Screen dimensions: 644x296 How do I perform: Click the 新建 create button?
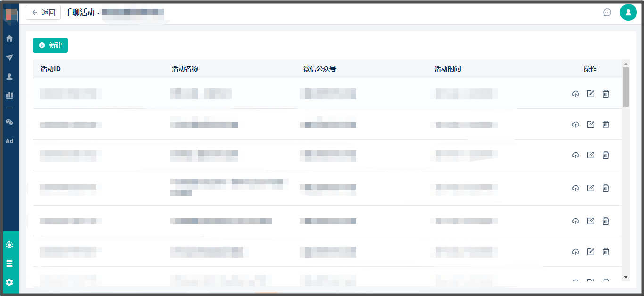tap(50, 45)
